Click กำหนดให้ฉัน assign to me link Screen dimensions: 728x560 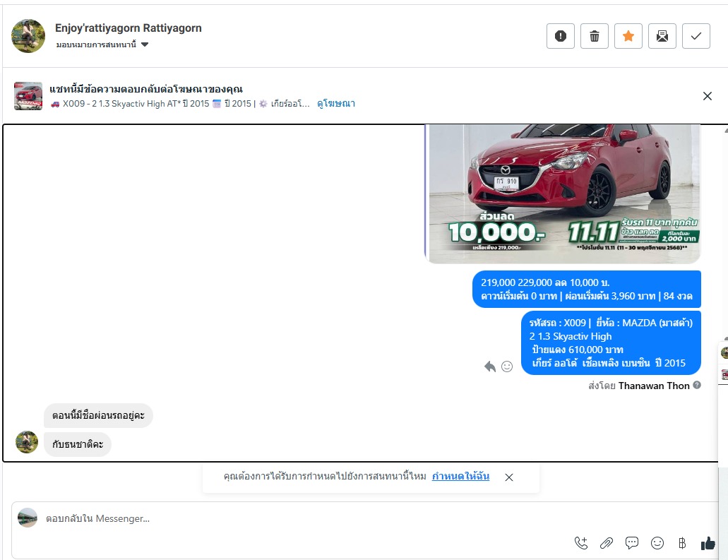point(460,476)
